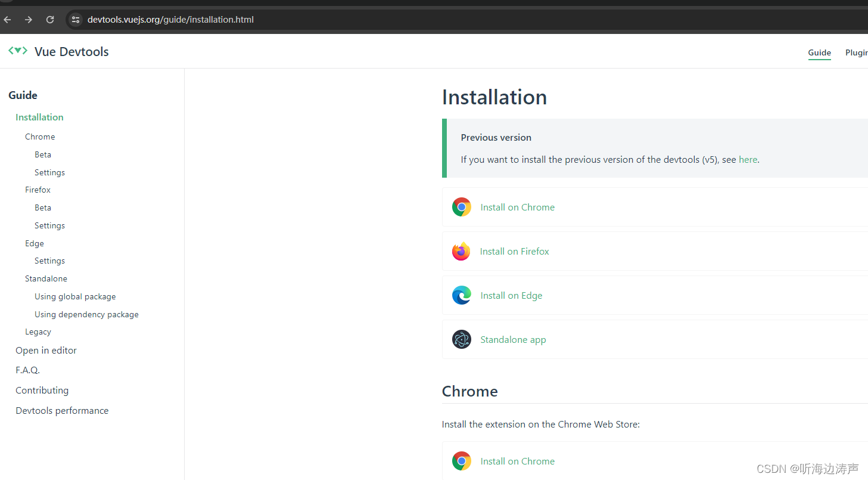Click the Vue Devtools logo icon
This screenshot has width=868, height=480.
18,51
